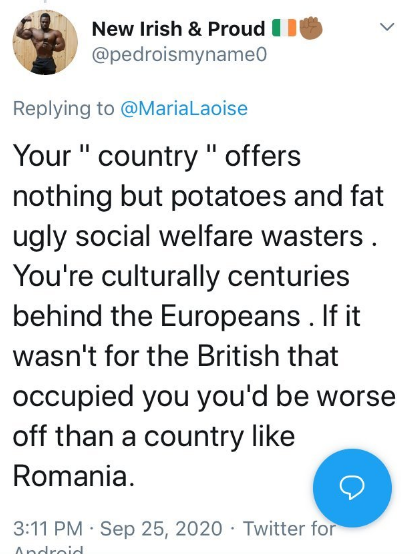This screenshot has width=416, height=554.
Task: Open the New Irish & Proud profile name
Action: (x=178, y=29)
